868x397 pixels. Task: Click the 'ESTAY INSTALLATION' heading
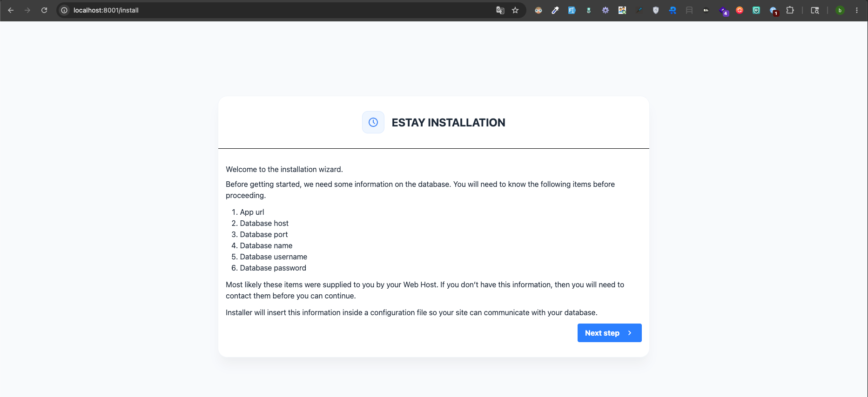click(x=448, y=123)
